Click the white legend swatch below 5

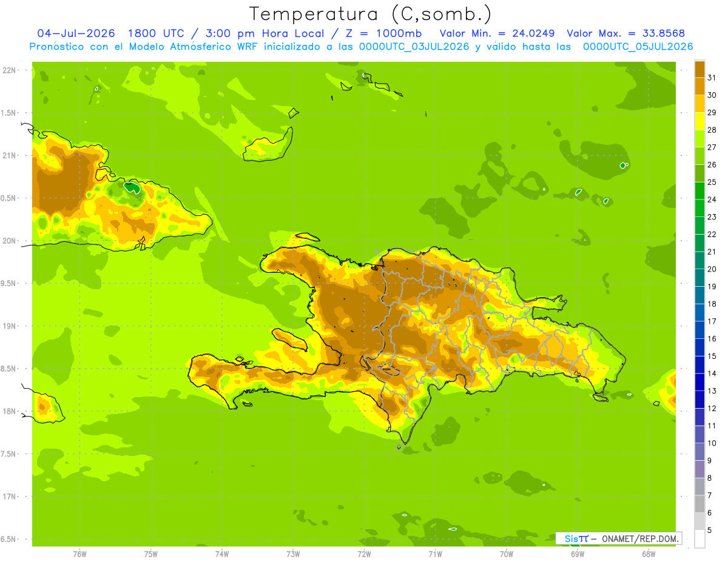pos(699,539)
